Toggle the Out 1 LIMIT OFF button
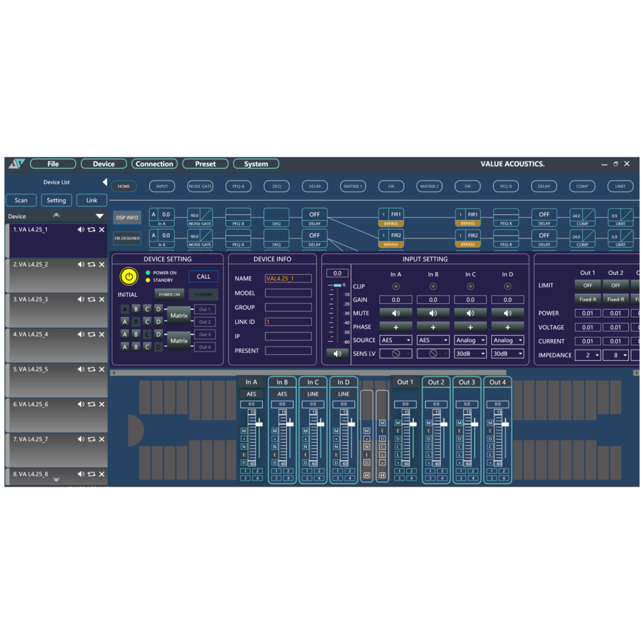 point(587,286)
